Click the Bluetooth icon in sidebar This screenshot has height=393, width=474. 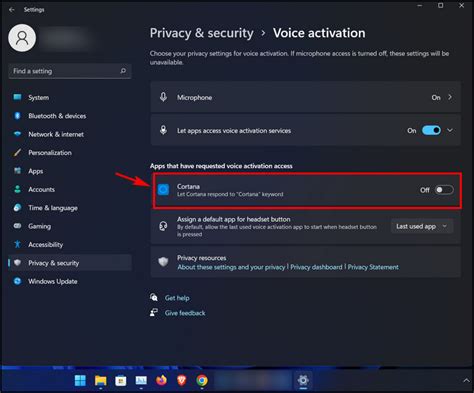coord(17,116)
